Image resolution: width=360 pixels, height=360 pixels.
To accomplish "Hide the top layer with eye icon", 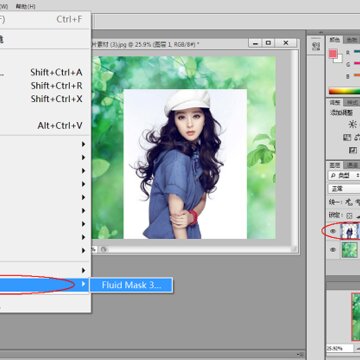I will [333, 231].
